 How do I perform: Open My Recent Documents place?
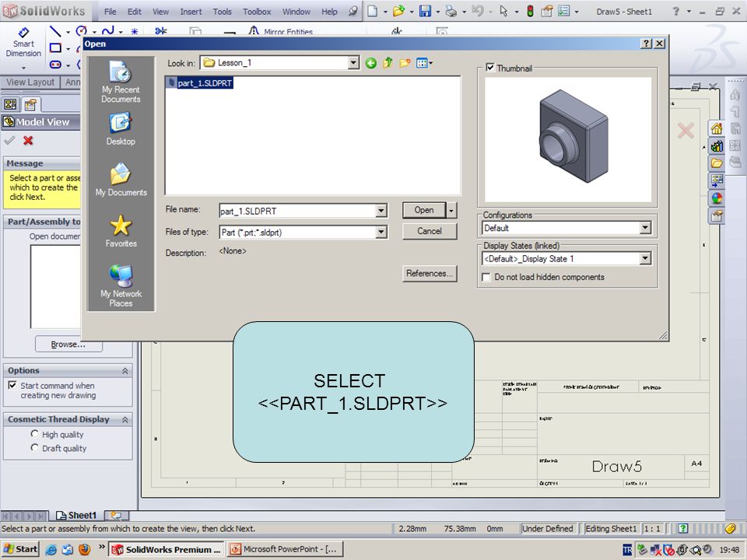[121, 82]
